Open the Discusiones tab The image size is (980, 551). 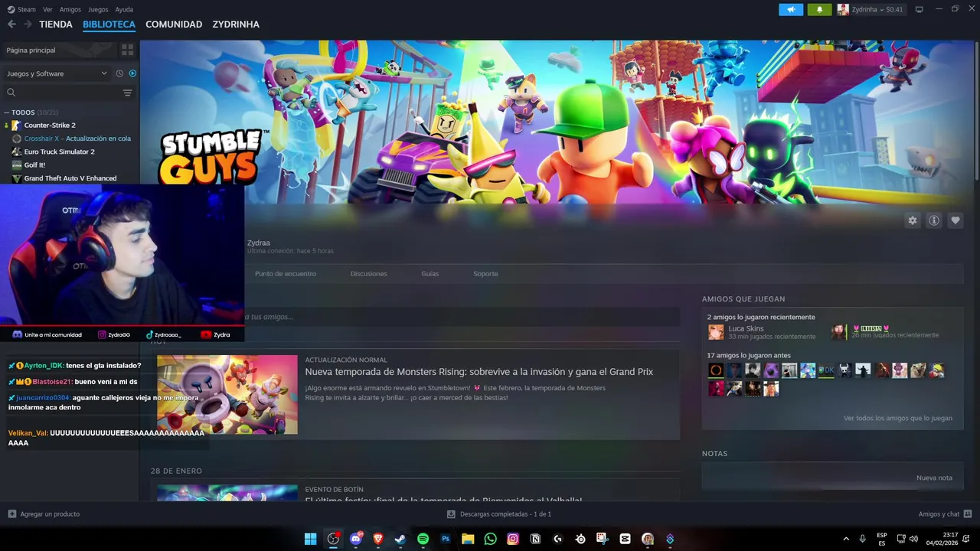[x=369, y=274]
